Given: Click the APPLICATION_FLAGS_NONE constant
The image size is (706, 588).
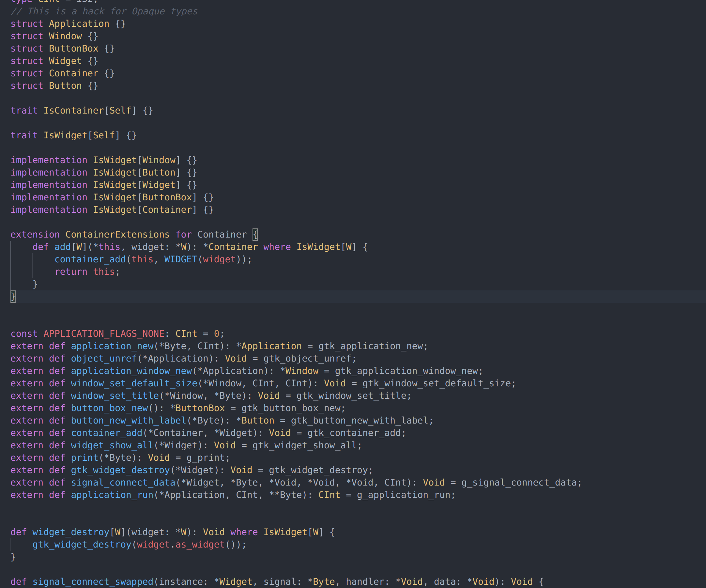Looking at the screenshot, I should 104,334.
